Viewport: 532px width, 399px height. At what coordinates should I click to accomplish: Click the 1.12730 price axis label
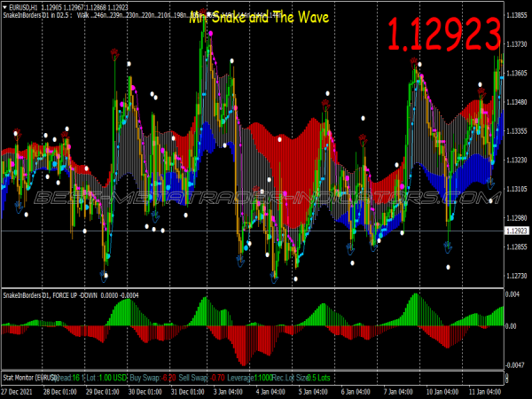[517, 276]
